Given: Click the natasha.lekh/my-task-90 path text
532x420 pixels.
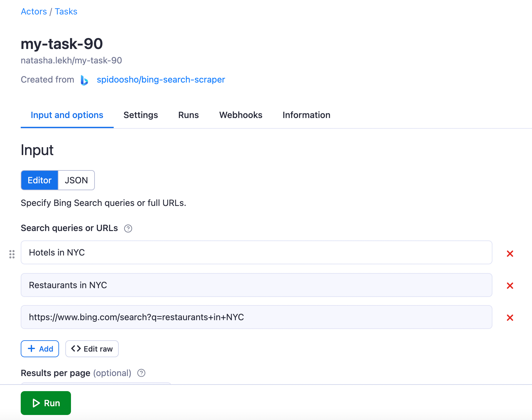Looking at the screenshot, I should (71, 60).
